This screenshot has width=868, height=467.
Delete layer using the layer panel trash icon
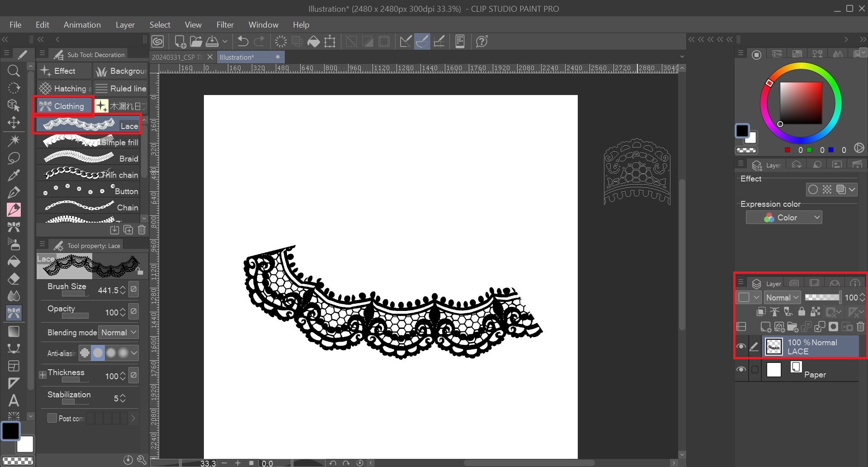[x=860, y=327]
